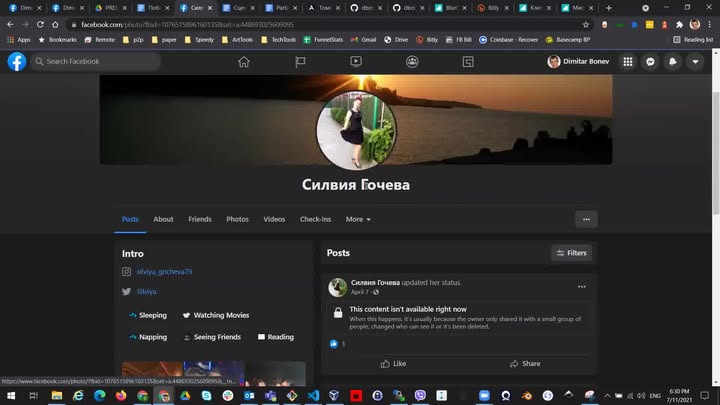The image size is (720, 405).
Task: Open a new Chrome tab
Action: [608, 8]
